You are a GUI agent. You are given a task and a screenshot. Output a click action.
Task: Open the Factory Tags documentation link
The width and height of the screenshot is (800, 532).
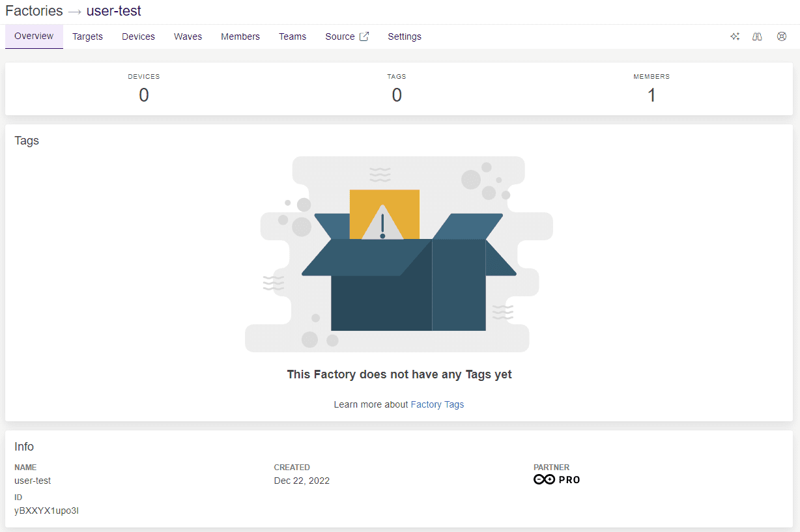pos(437,404)
